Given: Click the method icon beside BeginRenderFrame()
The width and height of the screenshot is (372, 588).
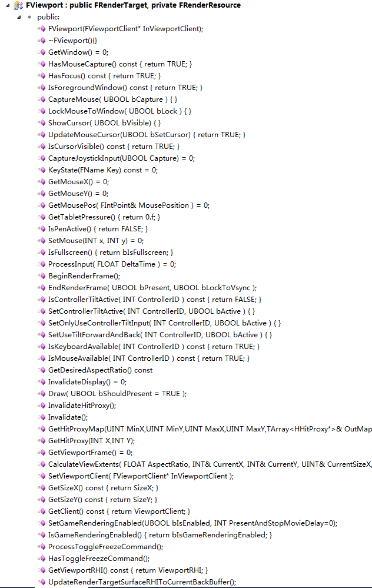Looking at the screenshot, I should [x=41, y=276].
